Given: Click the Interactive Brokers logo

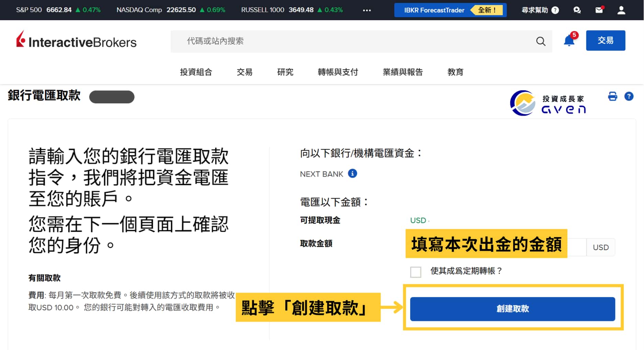Looking at the screenshot, I should click(76, 41).
